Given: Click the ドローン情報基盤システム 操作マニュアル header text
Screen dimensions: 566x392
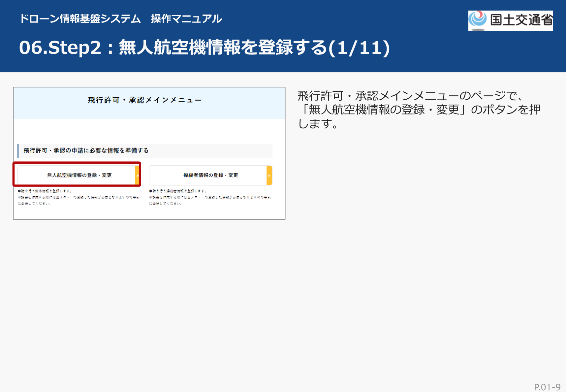Looking at the screenshot, I should point(121,19).
